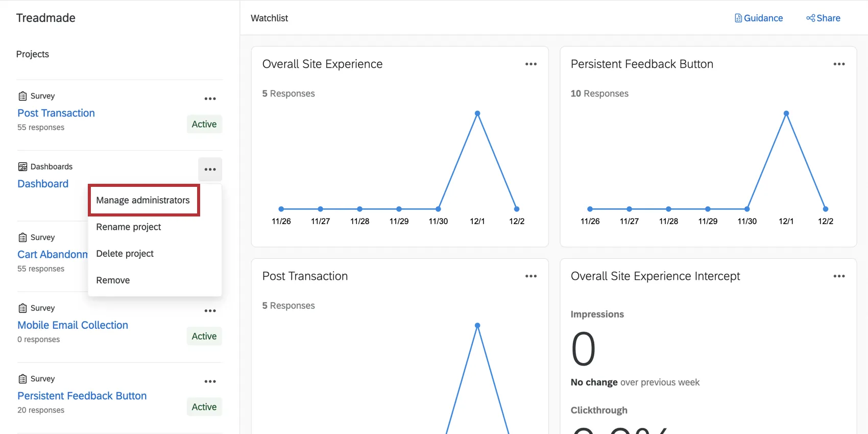Click 12/1 peak point on Overall Site Experience chart

[x=477, y=113]
